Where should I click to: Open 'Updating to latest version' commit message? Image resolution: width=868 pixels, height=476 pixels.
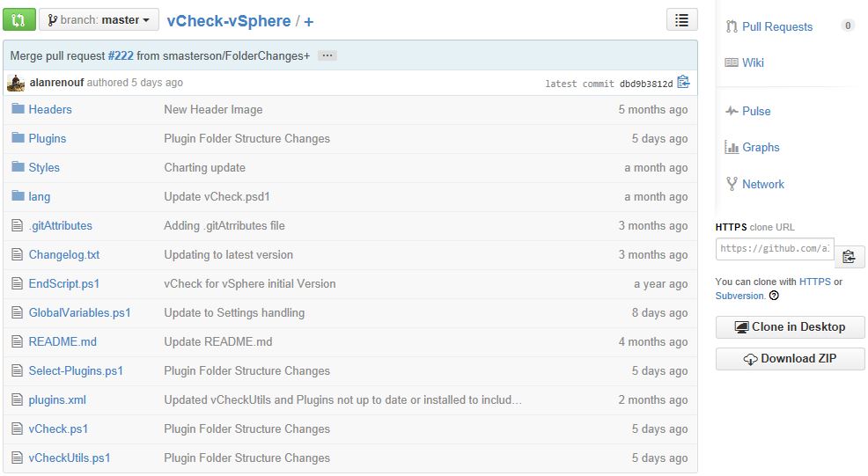[x=229, y=254]
